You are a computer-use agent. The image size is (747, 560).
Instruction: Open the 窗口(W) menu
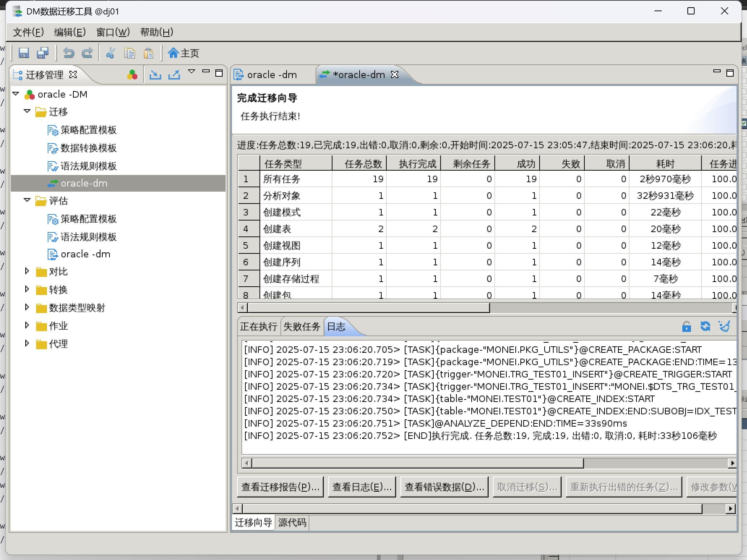tap(113, 32)
